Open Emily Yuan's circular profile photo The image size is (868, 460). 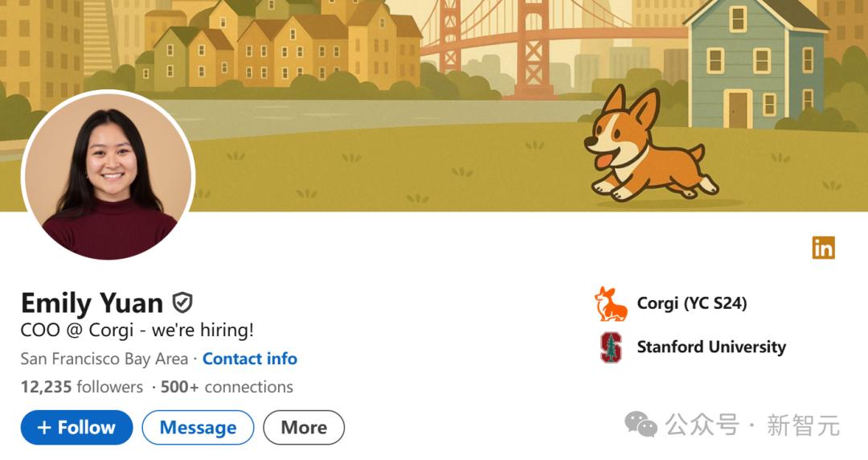coord(108,177)
